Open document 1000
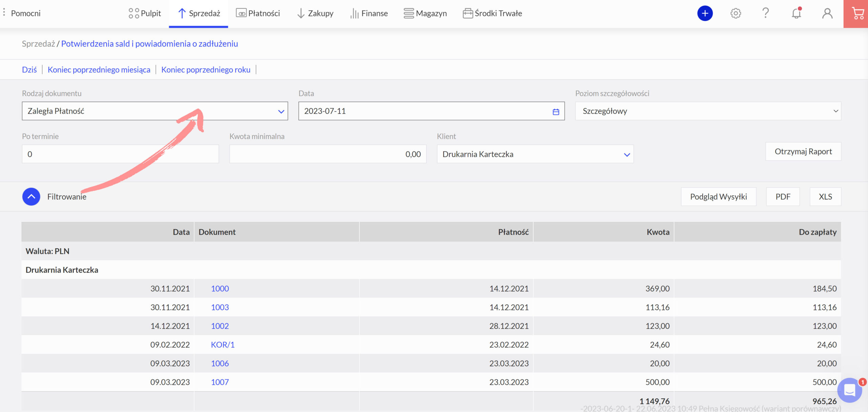This screenshot has width=868, height=412. tap(220, 288)
